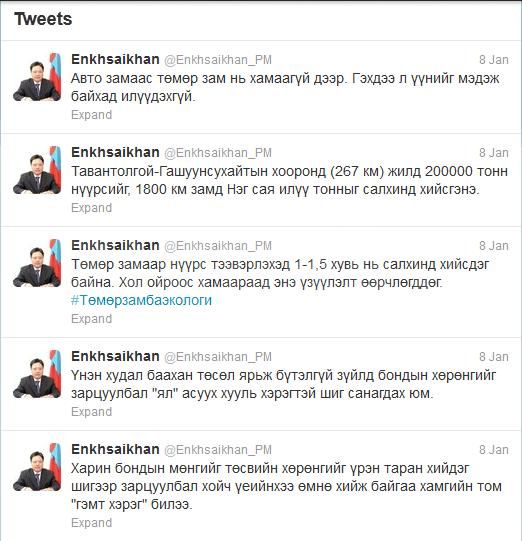Click avatar of the Харин бондын tweet

coord(37,467)
